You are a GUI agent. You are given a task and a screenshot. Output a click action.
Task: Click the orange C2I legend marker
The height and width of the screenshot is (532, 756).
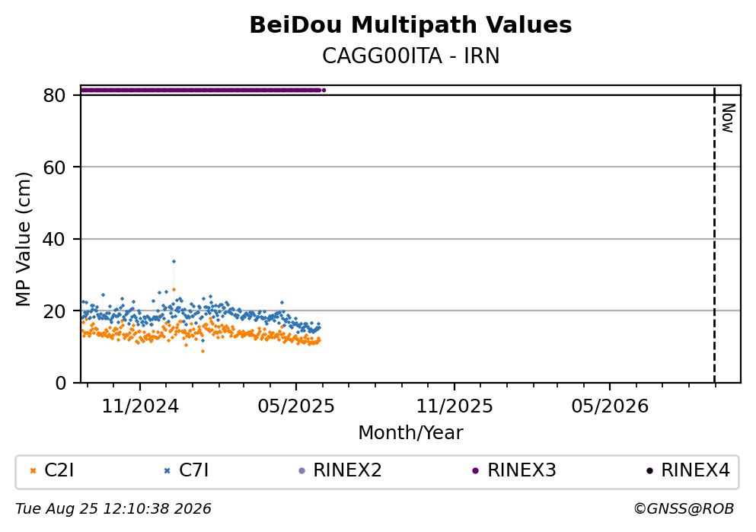(x=33, y=471)
